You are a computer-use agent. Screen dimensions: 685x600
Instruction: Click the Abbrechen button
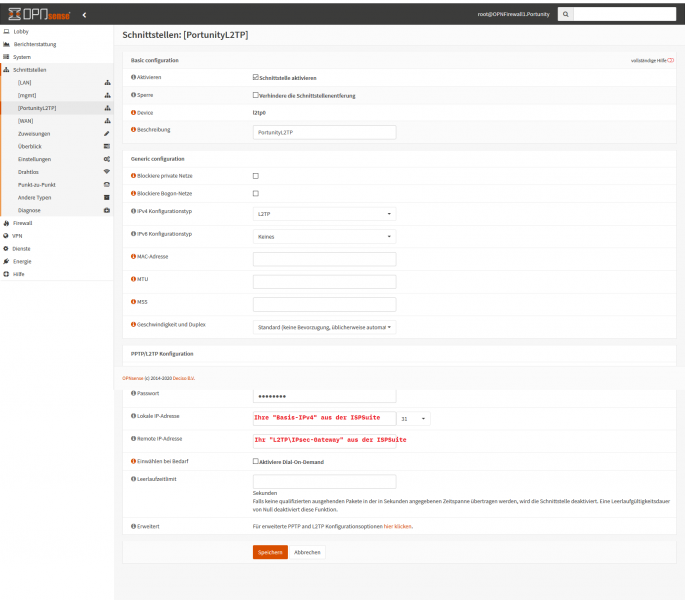point(308,551)
